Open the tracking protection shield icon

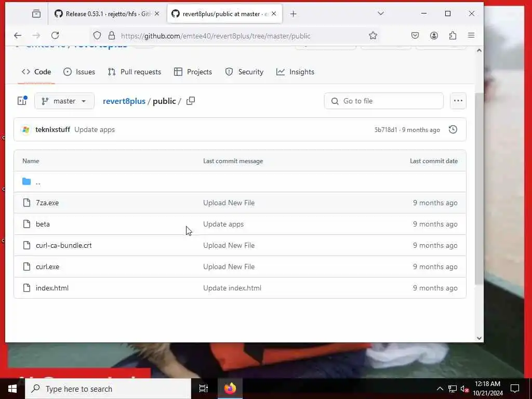click(x=97, y=36)
